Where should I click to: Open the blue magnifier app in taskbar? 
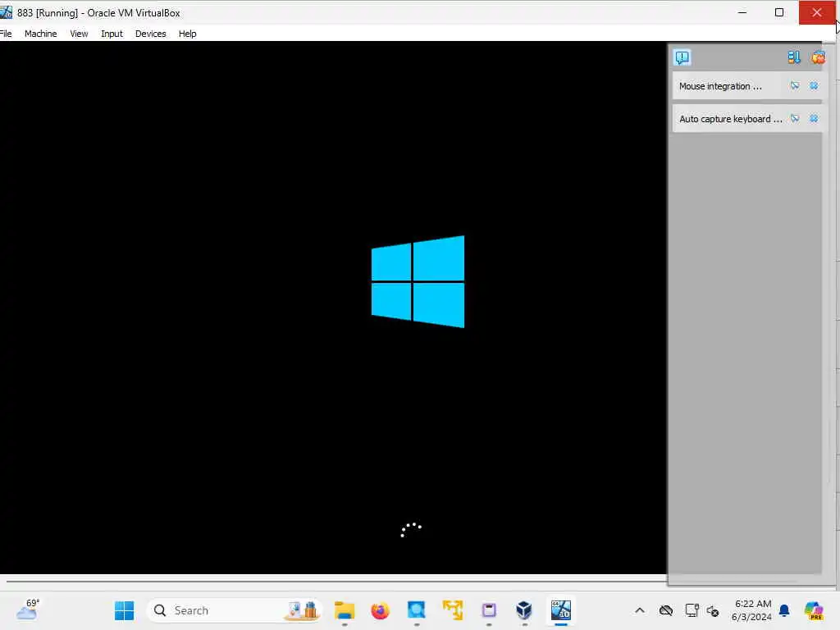(x=416, y=610)
